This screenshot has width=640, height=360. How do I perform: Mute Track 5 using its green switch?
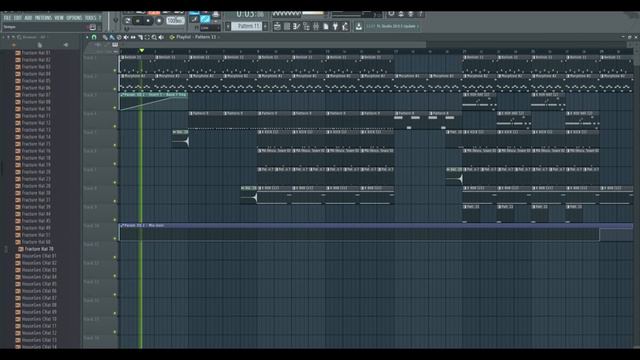(115, 145)
